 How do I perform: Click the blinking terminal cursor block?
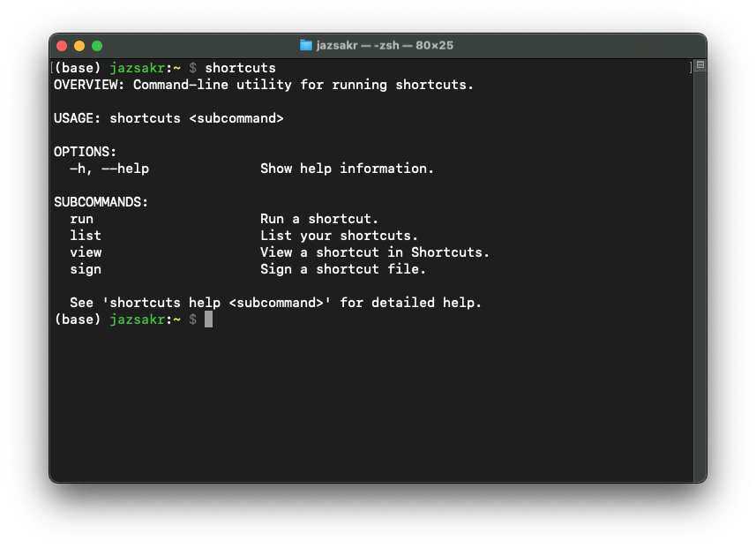pyautogui.click(x=208, y=319)
